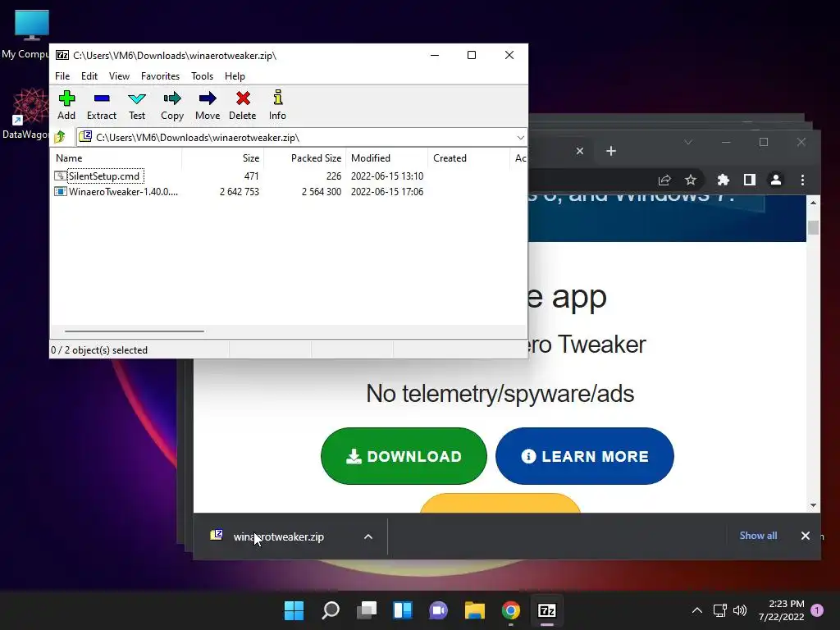Open the Windows Start menu
Viewport: 840px width, 630px height.
tap(294, 610)
